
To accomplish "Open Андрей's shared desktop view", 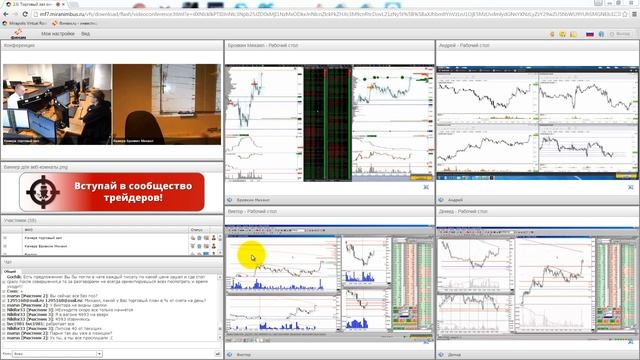I will [537, 123].
